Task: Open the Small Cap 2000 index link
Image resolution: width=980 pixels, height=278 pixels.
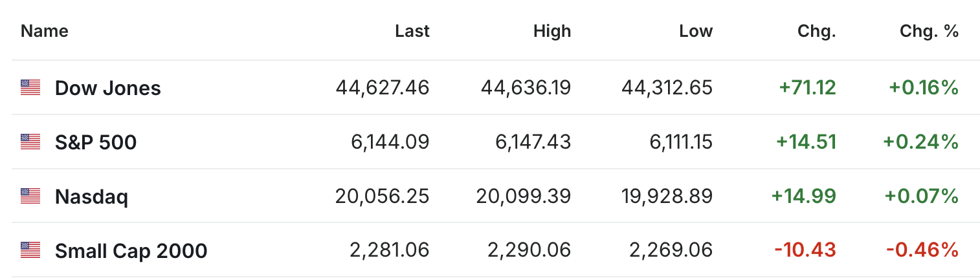Action: point(131,250)
